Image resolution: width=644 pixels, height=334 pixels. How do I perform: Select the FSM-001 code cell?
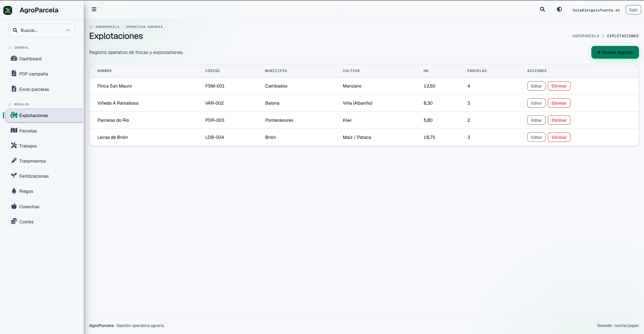[215, 86]
